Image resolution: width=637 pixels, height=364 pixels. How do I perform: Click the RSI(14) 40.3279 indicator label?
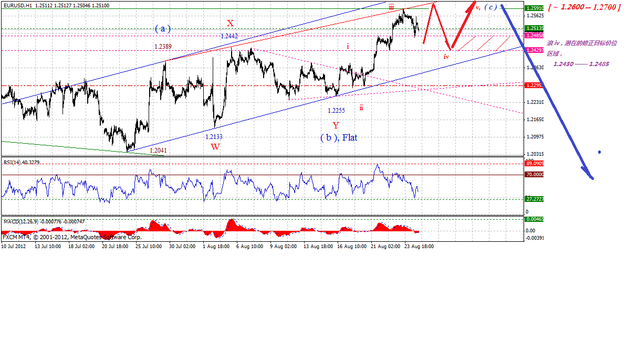pyautogui.click(x=22, y=163)
